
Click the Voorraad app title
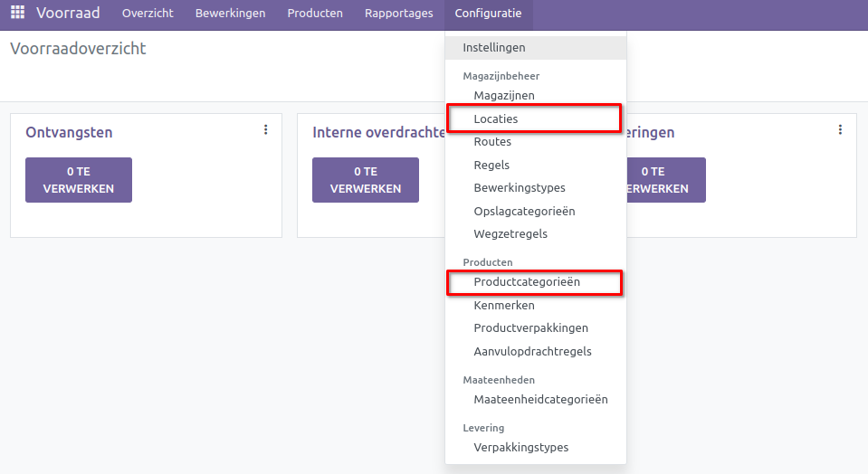[x=68, y=14]
